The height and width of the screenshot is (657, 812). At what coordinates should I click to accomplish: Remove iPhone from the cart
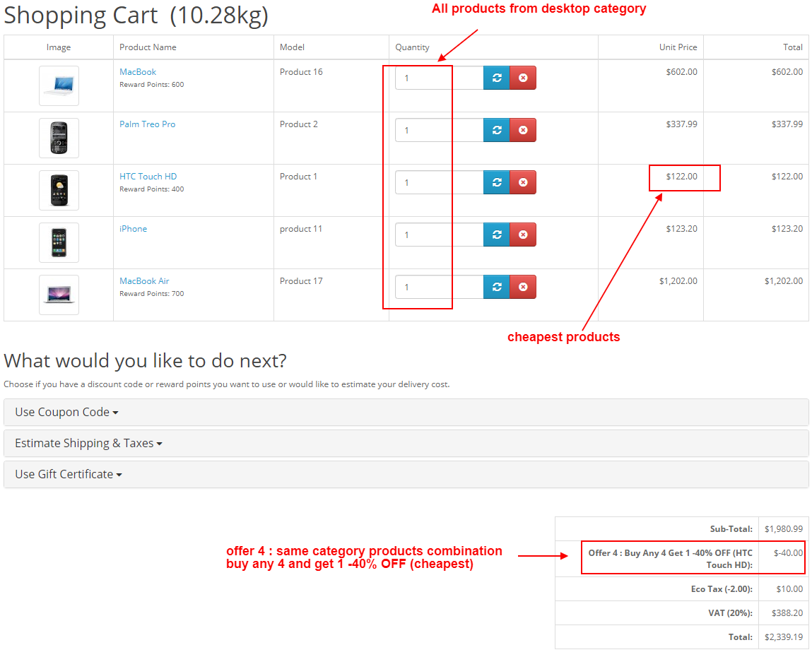pos(523,235)
